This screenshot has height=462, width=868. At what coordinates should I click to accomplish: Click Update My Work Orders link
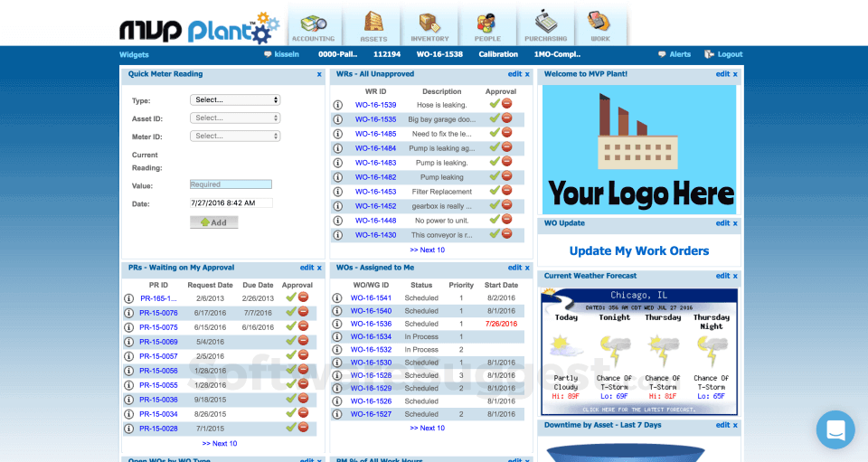(639, 250)
